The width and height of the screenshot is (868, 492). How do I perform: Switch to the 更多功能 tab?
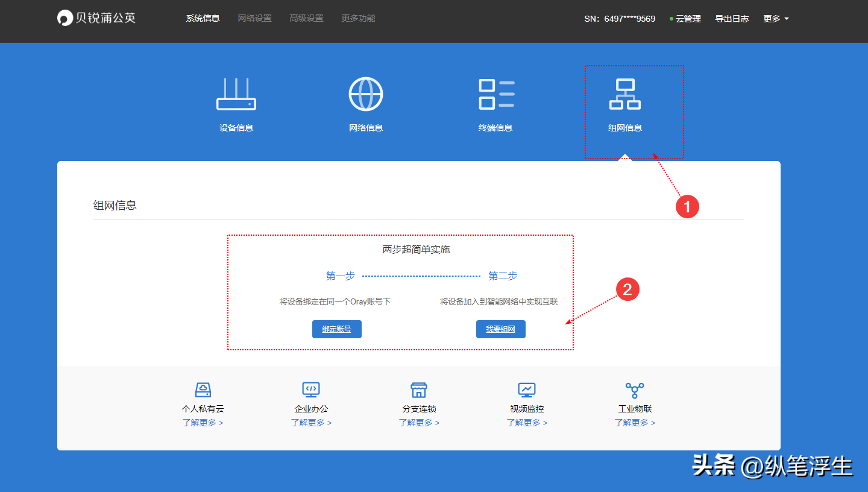tap(358, 18)
